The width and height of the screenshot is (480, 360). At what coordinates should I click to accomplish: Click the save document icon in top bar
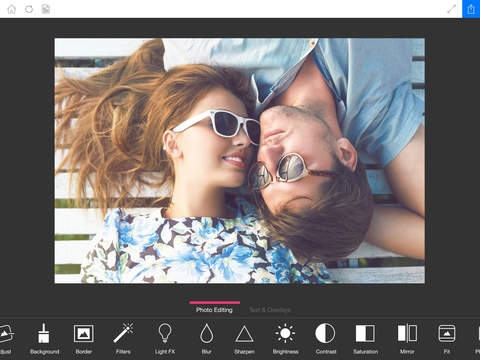pyautogui.click(x=46, y=9)
